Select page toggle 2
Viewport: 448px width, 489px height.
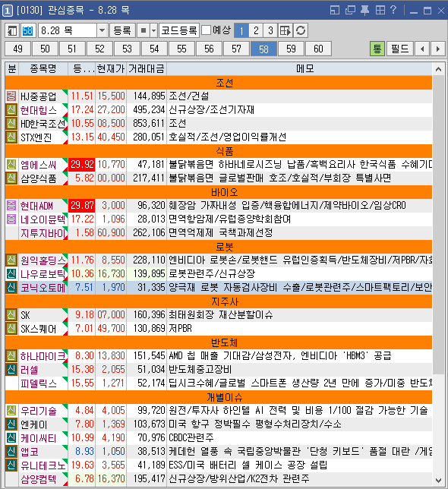pos(256,30)
